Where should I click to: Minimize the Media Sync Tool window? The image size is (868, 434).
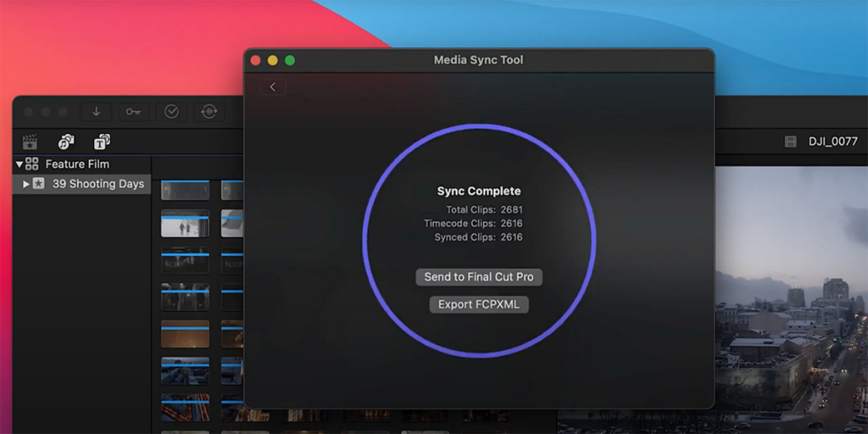(x=272, y=60)
